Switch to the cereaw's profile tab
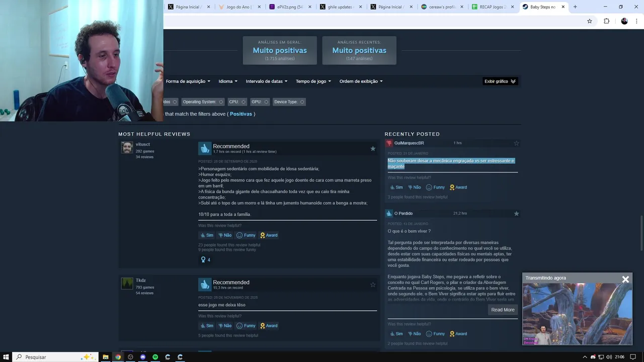The height and width of the screenshot is (362, 644). click(x=442, y=7)
